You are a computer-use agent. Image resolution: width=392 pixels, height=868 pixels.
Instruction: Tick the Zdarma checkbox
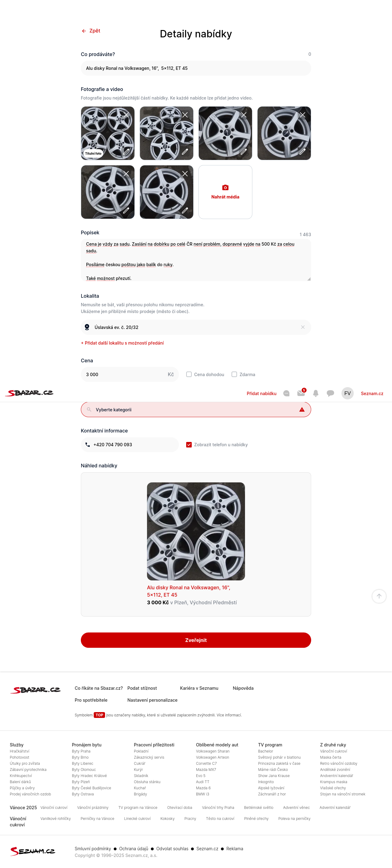pyautogui.click(x=234, y=374)
